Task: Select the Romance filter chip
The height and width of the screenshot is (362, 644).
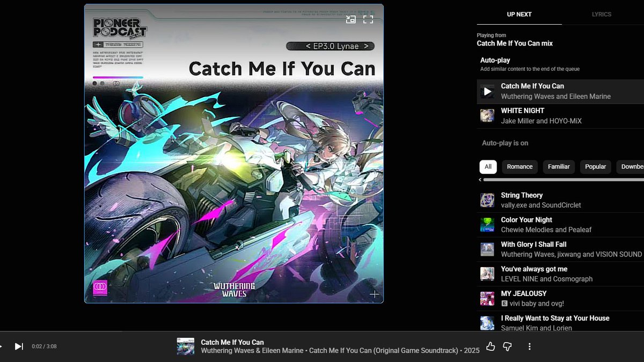Action: coord(520,167)
